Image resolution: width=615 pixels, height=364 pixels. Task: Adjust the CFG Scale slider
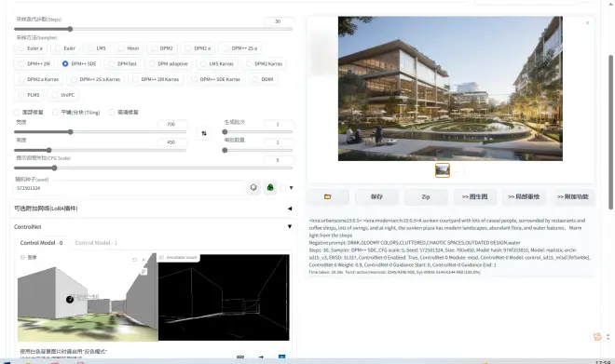pyautogui.click(x=153, y=169)
